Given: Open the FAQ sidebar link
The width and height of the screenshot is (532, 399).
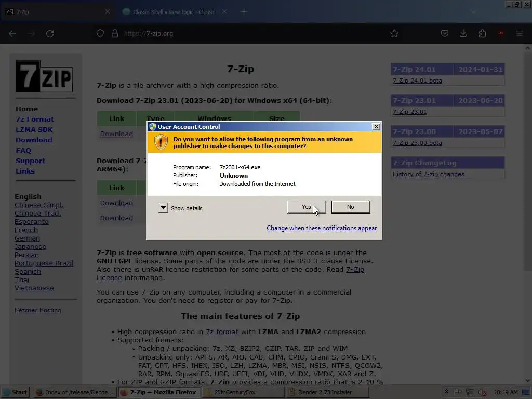Looking at the screenshot, I should (23, 150).
